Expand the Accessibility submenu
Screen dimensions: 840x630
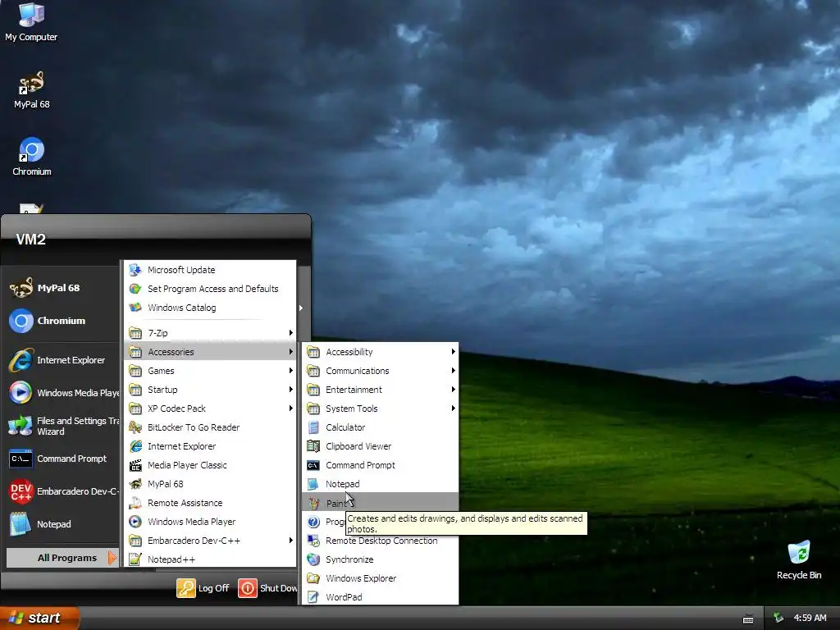coord(381,352)
